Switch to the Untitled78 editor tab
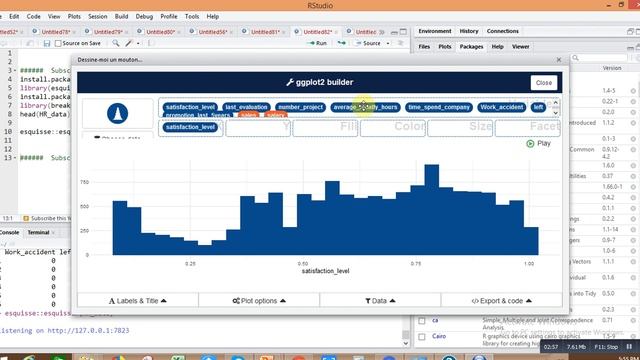This screenshot has height=360, width=640. pos(56,32)
